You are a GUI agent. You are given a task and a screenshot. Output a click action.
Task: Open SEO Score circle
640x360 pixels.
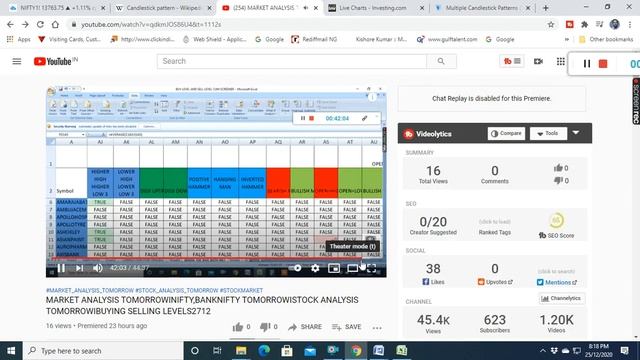(556, 220)
